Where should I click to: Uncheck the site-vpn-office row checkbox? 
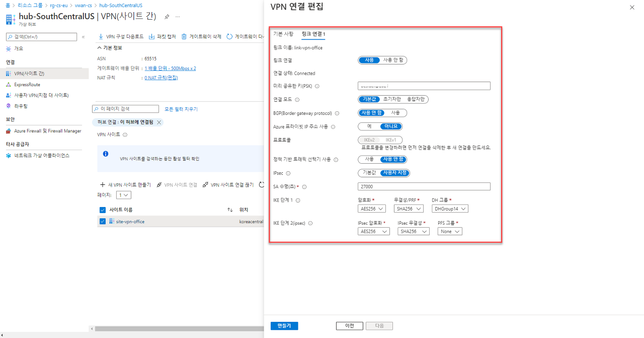point(103,221)
